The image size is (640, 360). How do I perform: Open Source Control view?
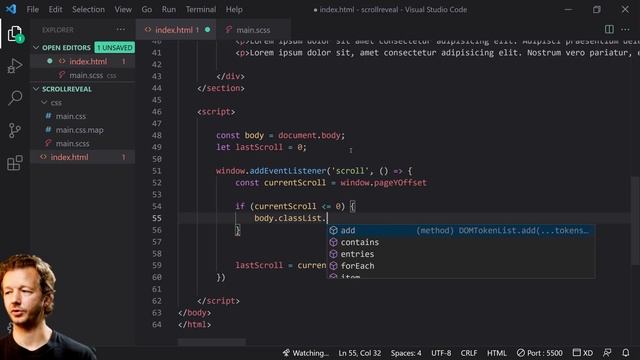15,131
